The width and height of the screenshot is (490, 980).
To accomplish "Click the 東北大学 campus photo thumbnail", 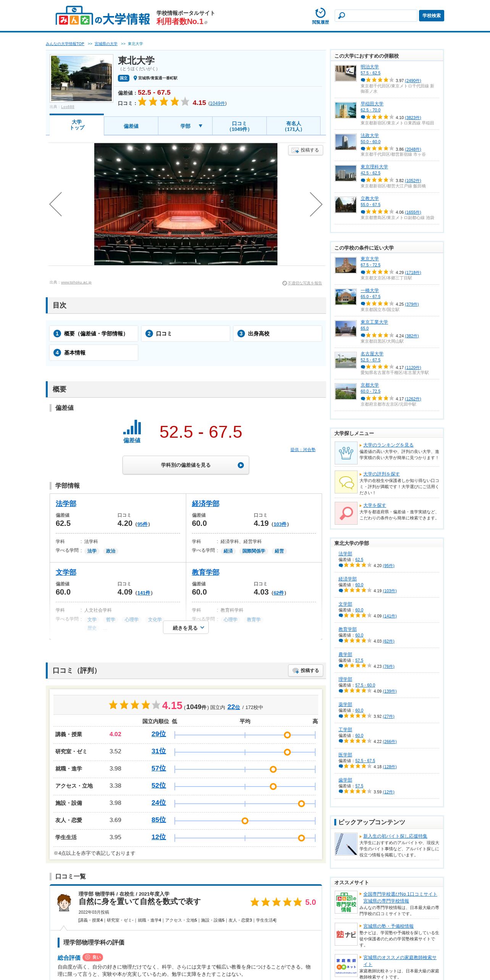I will 82,79.
